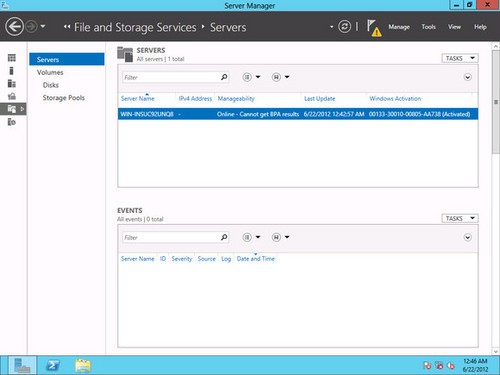Sort servers by Server Name column
This screenshot has height=375, width=500.
[x=138, y=99]
